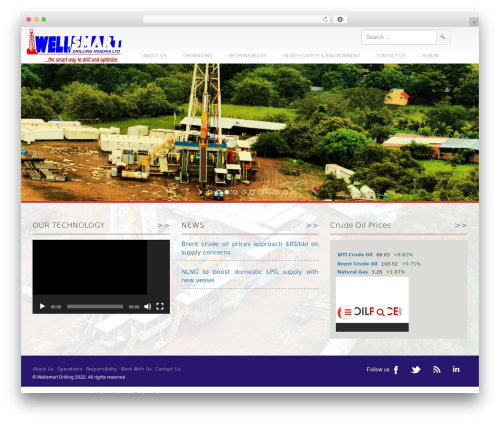Open the About Us menu
Screen dimensions: 500x423
pos(154,56)
